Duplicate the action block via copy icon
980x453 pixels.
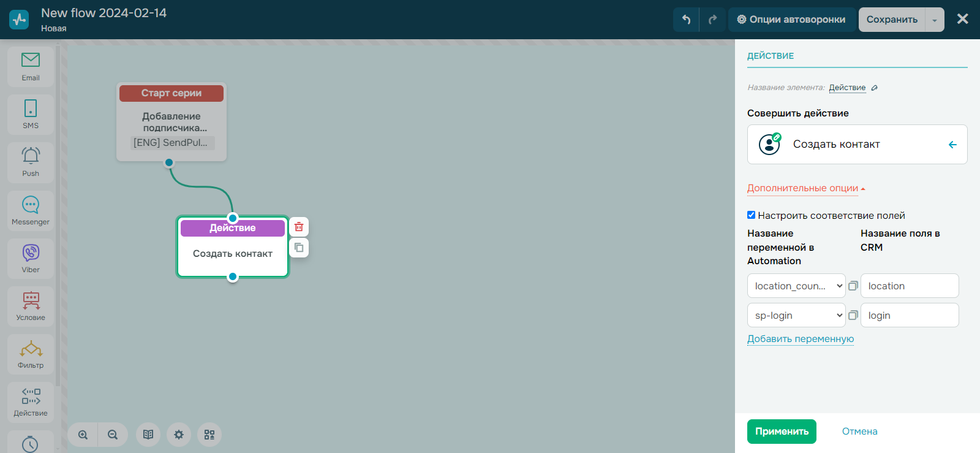point(299,248)
